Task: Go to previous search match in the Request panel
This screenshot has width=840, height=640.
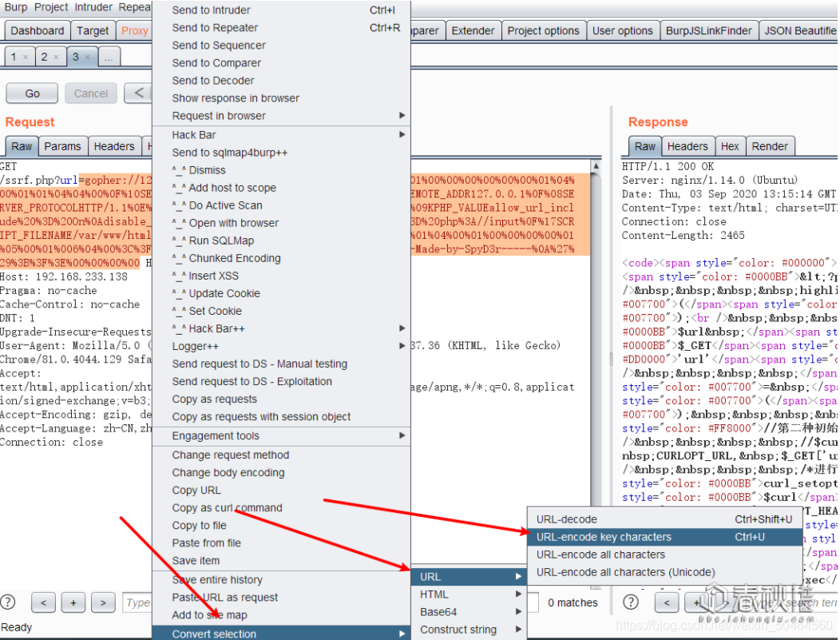Action: click(x=43, y=602)
